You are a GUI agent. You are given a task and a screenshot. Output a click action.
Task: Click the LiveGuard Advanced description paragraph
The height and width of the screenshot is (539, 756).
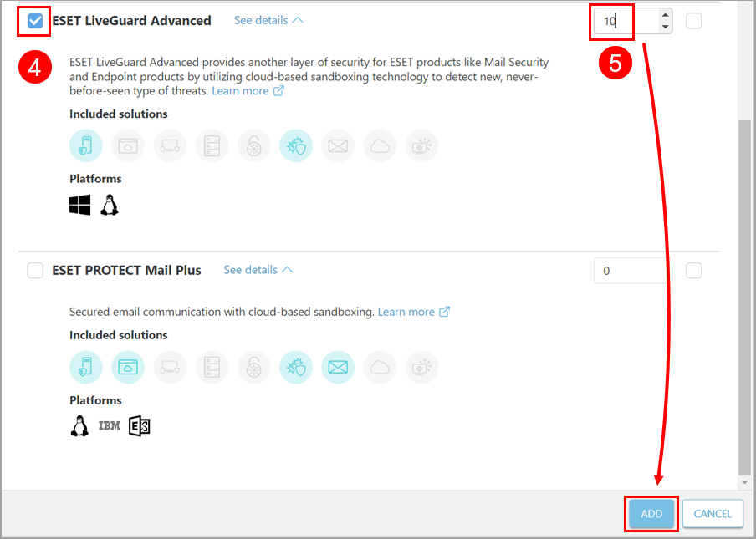(309, 77)
